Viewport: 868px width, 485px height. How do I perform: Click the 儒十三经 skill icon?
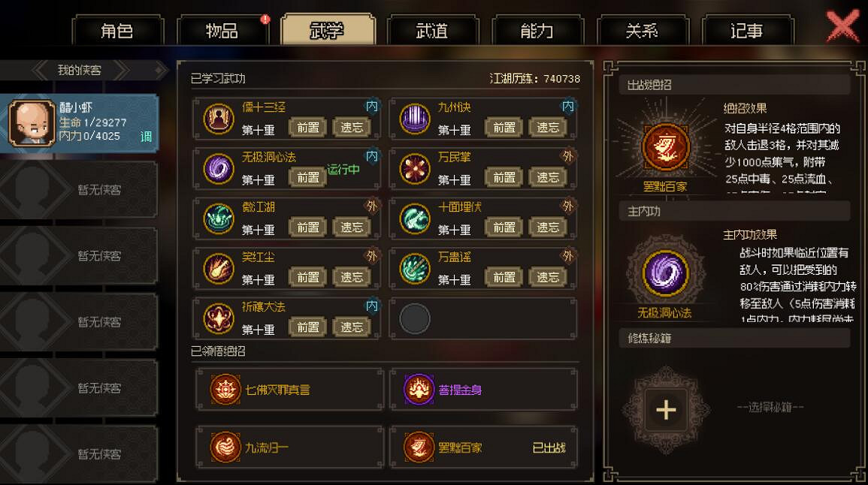pos(219,119)
